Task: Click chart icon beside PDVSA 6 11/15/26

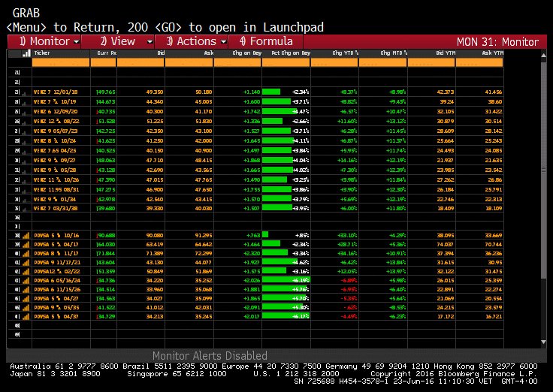Action: [26, 290]
